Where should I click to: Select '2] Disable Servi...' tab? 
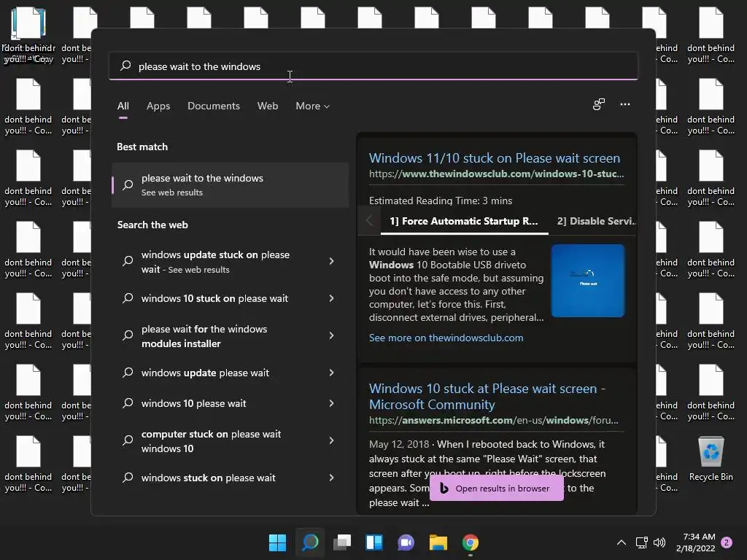pyautogui.click(x=597, y=221)
